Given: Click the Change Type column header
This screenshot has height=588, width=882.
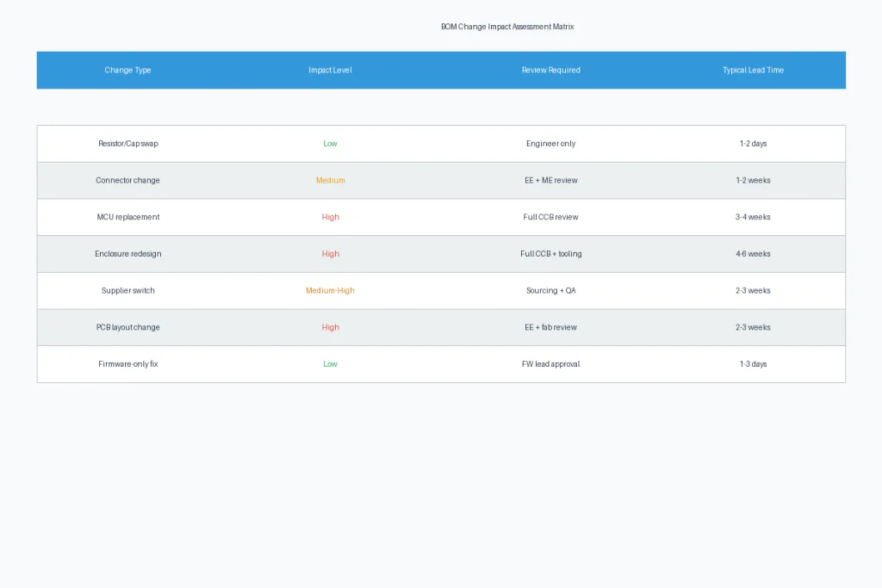Looking at the screenshot, I should pos(127,71).
